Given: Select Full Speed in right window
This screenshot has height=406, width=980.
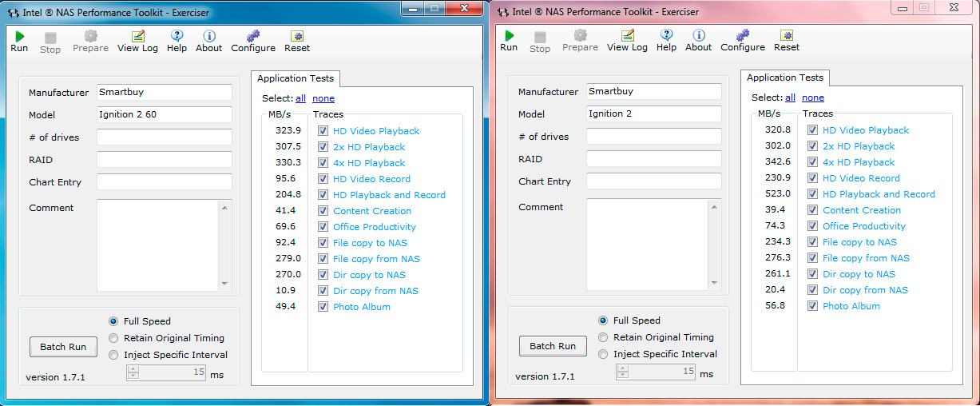Looking at the screenshot, I should (x=603, y=320).
